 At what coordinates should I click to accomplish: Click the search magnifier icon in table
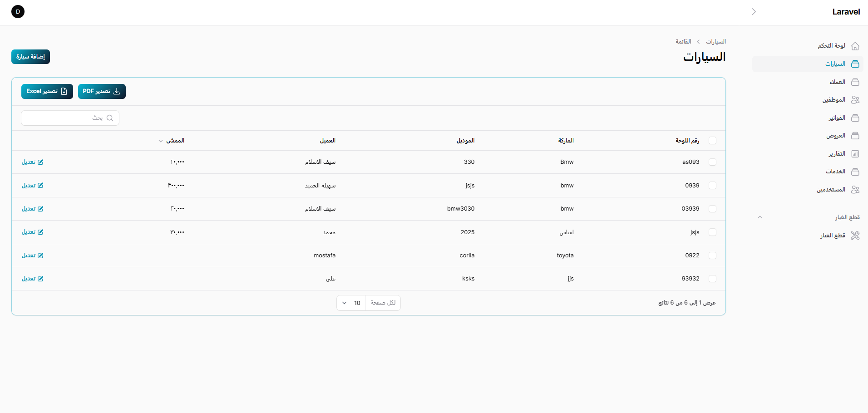110,118
